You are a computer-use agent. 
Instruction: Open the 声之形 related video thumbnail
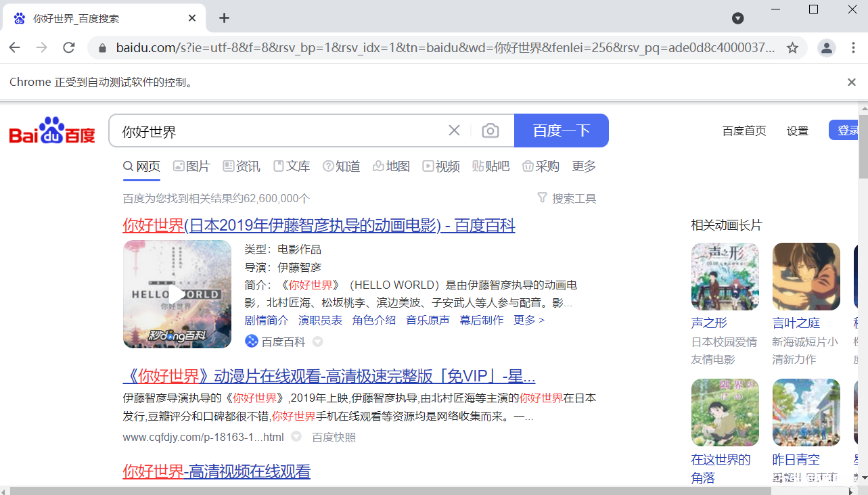pyautogui.click(x=725, y=276)
